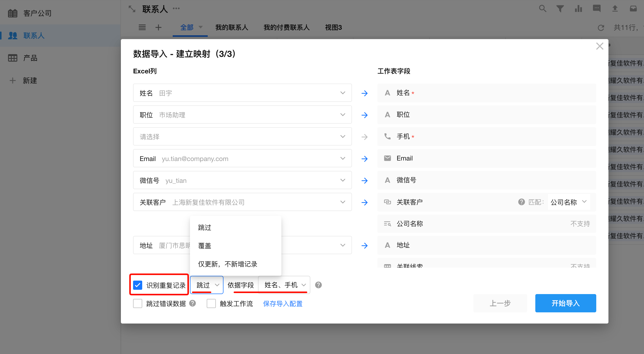Click the refresh icon near row count

(x=601, y=28)
